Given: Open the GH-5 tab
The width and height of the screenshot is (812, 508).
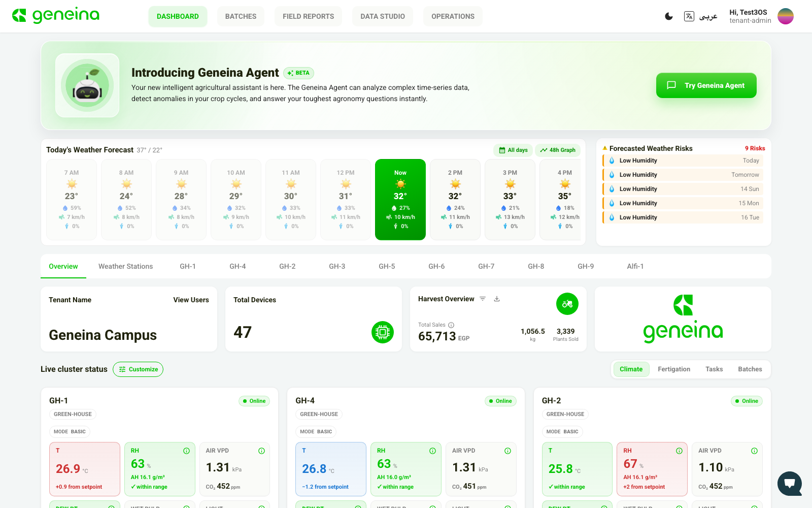Looking at the screenshot, I should click(x=387, y=266).
